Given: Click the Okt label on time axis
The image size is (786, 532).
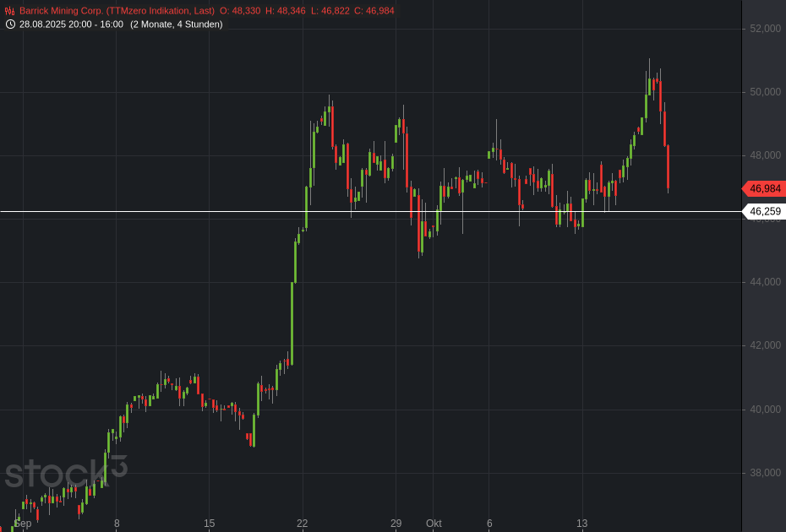Looking at the screenshot, I should pyautogui.click(x=434, y=524).
